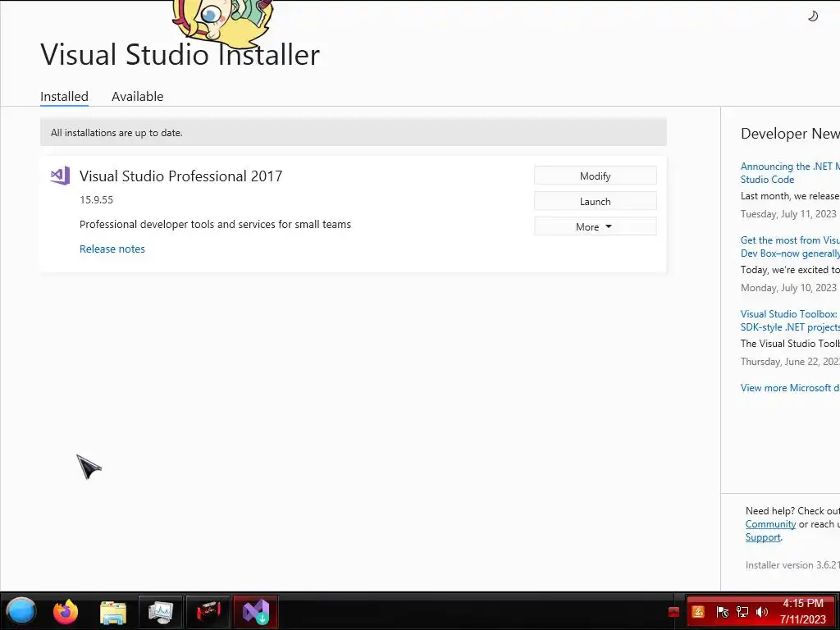This screenshot has width=840, height=630.
Task: Launch Firefox from the taskbar
Action: [66, 611]
